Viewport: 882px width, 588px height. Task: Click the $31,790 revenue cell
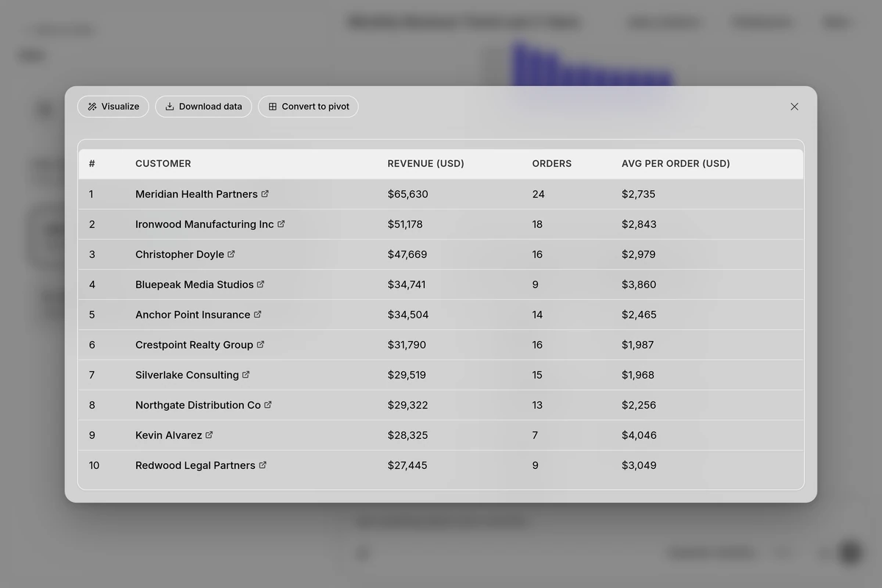click(406, 345)
